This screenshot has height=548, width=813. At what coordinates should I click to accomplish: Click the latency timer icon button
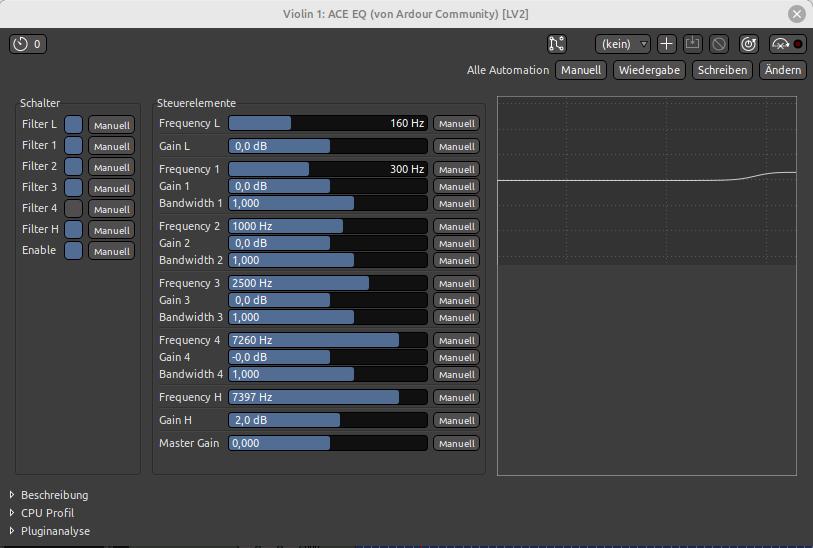(27, 44)
